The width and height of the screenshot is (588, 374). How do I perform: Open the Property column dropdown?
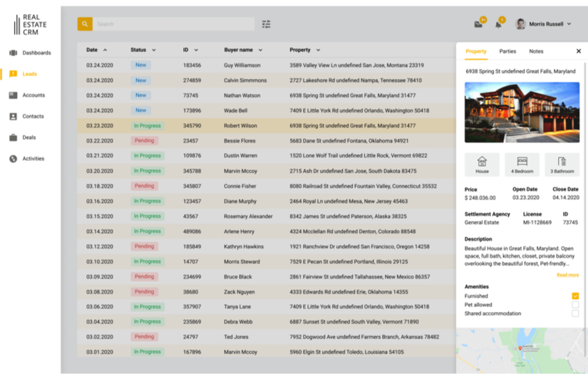[x=318, y=50]
